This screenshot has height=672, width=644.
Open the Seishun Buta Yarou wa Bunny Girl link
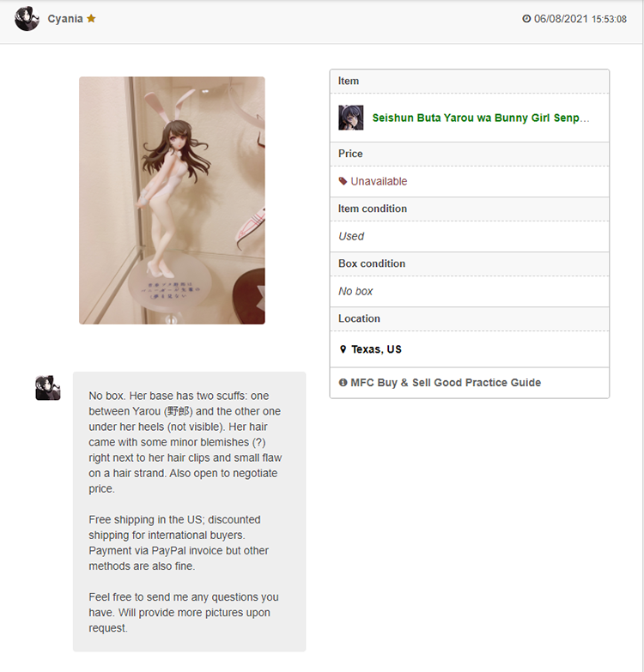coord(481,118)
